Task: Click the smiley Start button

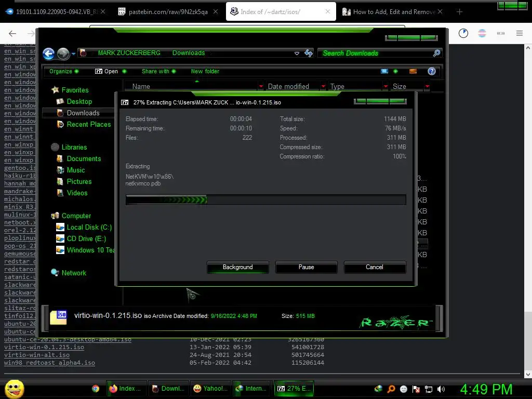Action: [x=15, y=389]
